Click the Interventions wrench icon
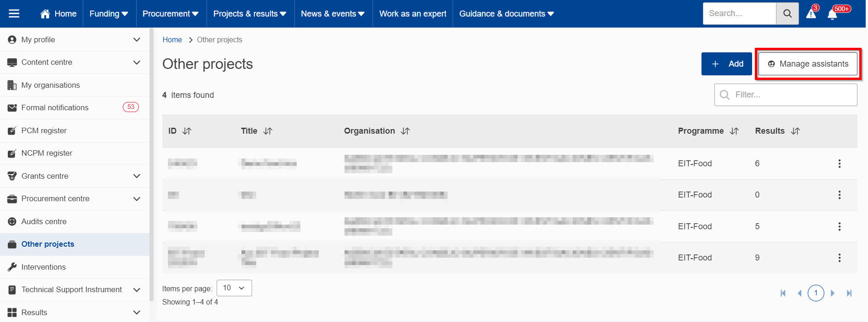The height and width of the screenshot is (322, 868). tap(12, 267)
